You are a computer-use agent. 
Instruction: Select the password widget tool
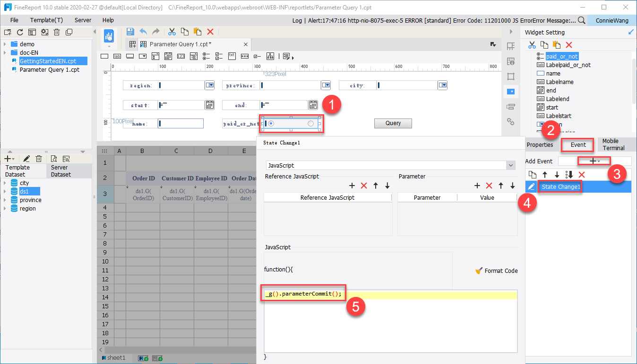(244, 56)
